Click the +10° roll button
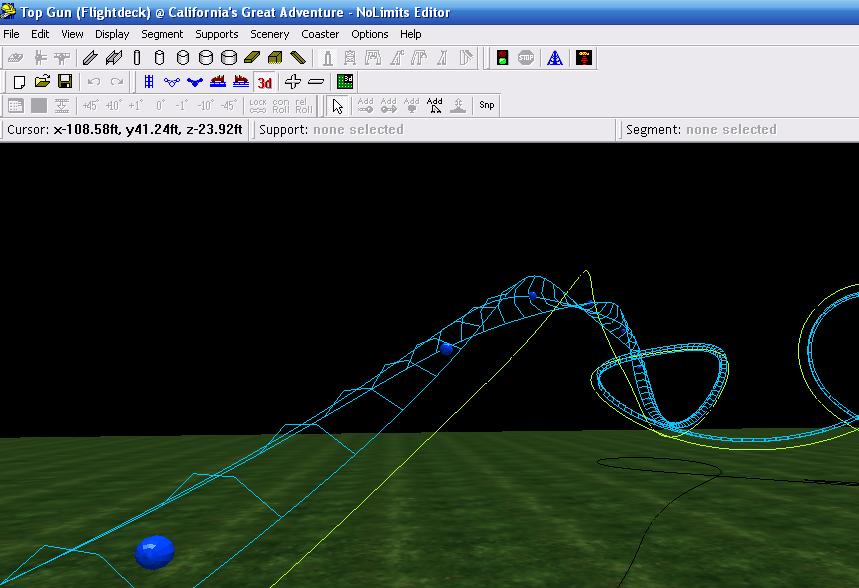This screenshot has width=859, height=588. (113, 105)
